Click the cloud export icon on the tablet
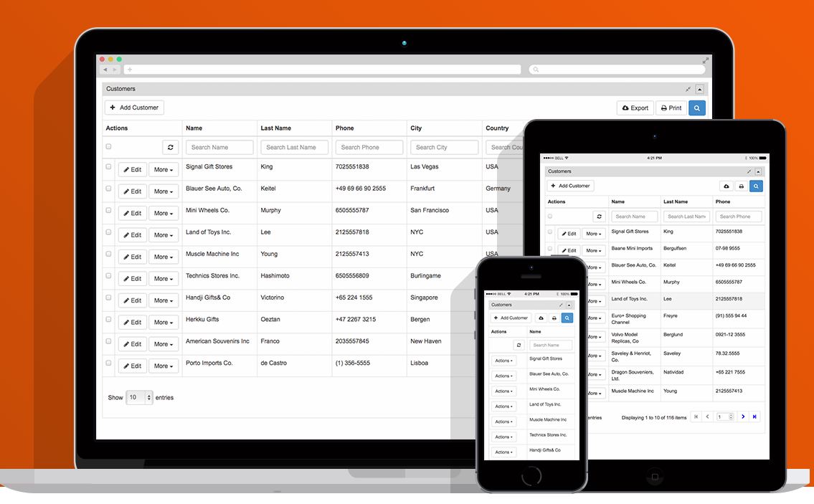 (726, 186)
